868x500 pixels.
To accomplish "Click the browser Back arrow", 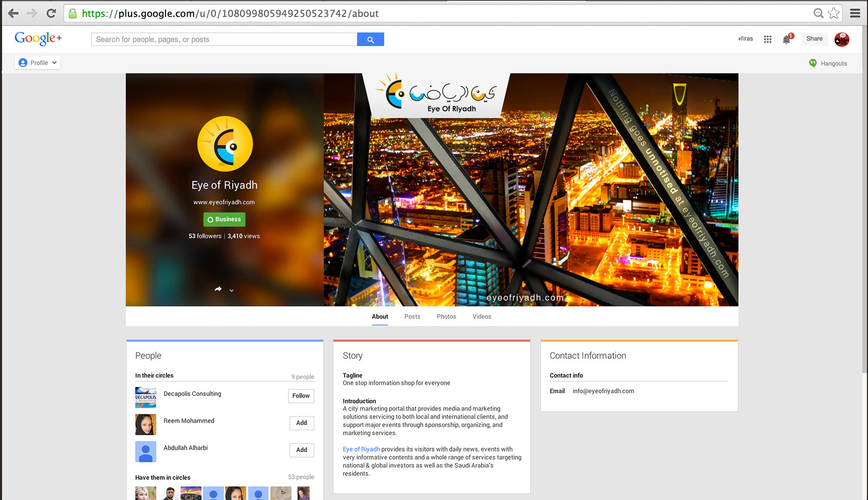I will [x=14, y=14].
